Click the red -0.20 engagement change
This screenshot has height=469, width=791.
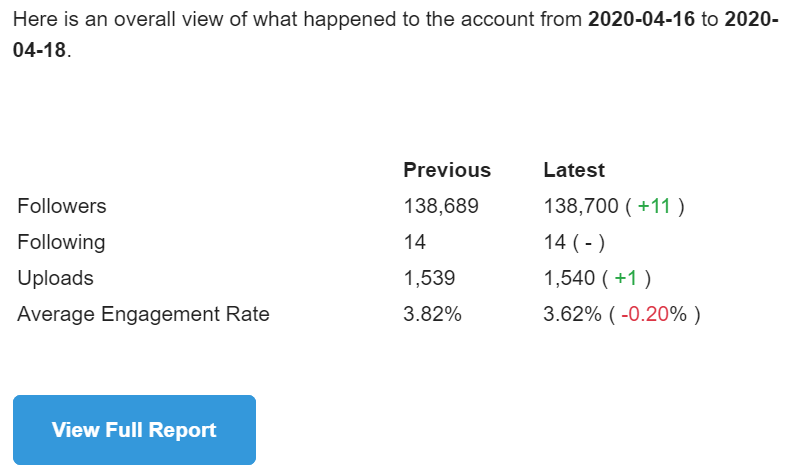coord(645,314)
